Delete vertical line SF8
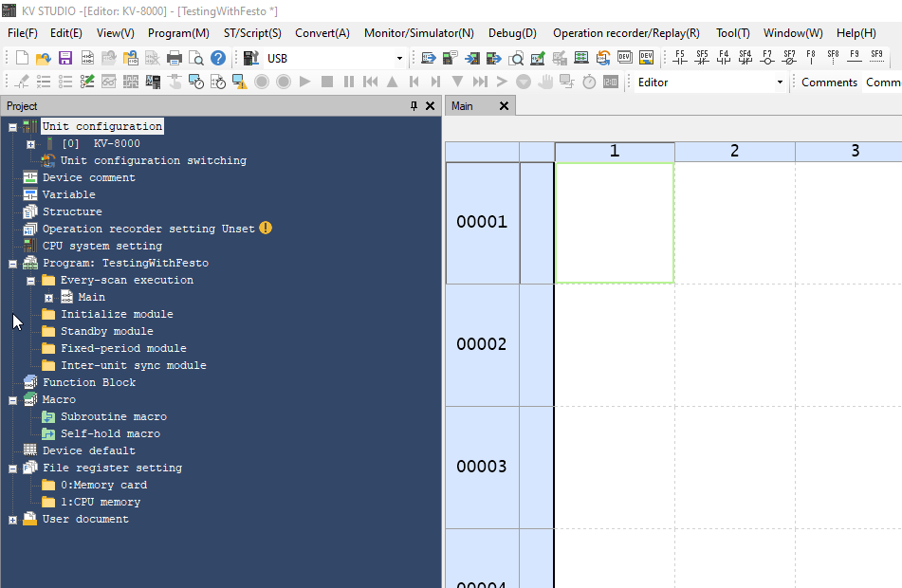The width and height of the screenshot is (902, 588). point(833,57)
